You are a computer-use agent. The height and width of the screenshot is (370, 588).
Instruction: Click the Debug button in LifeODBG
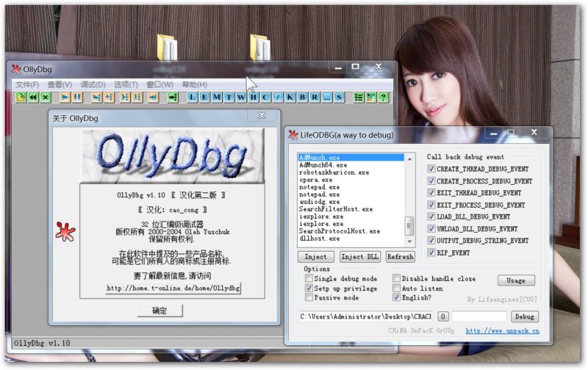coord(525,317)
